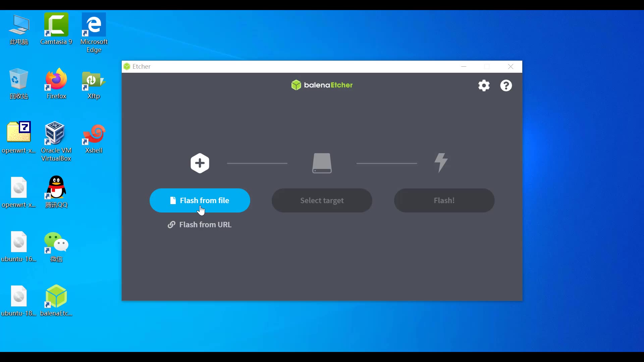This screenshot has width=644, height=362.
Task: Click the source file add icon
Action: 200,164
